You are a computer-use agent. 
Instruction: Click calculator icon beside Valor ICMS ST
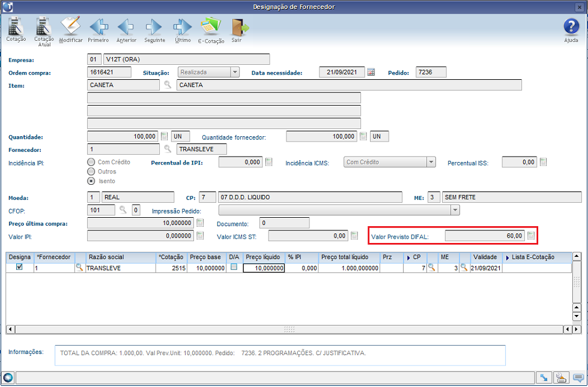point(354,236)
